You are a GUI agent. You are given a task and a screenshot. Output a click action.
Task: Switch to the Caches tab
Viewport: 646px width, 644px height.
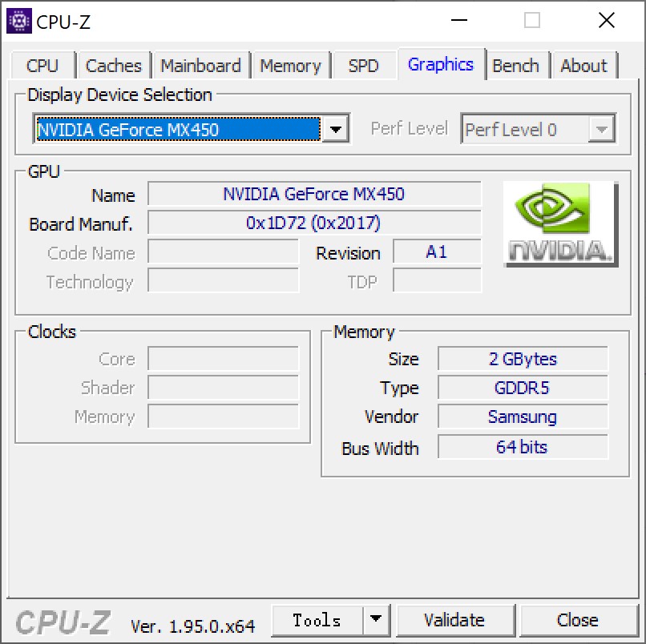[114, 66]
